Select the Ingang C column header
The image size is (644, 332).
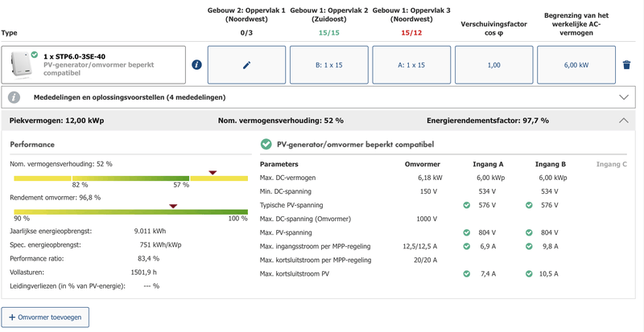point(611,164)
